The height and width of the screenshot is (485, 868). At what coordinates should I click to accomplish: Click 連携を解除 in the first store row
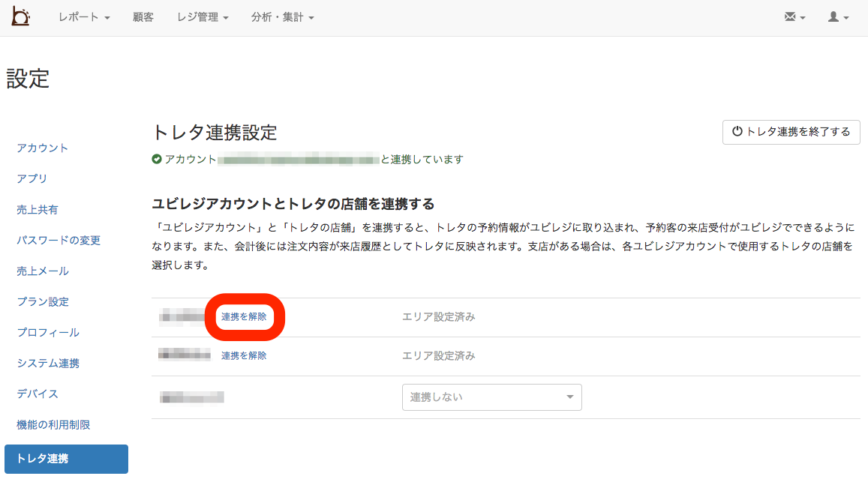244,317
